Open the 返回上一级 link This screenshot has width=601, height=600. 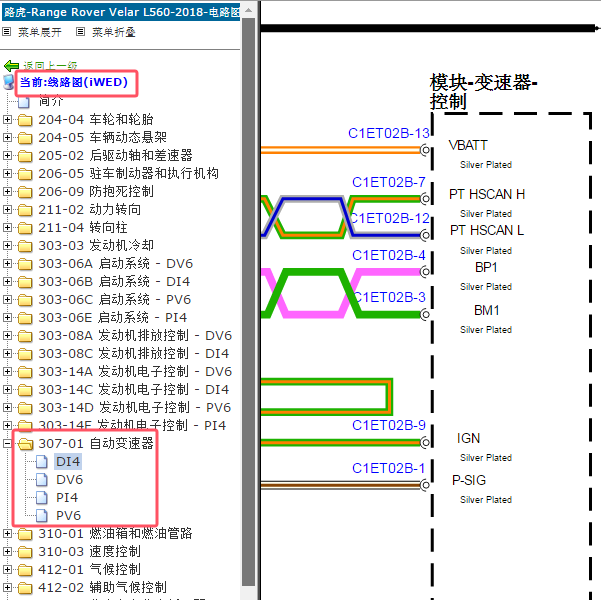click(x=50, y=66)
